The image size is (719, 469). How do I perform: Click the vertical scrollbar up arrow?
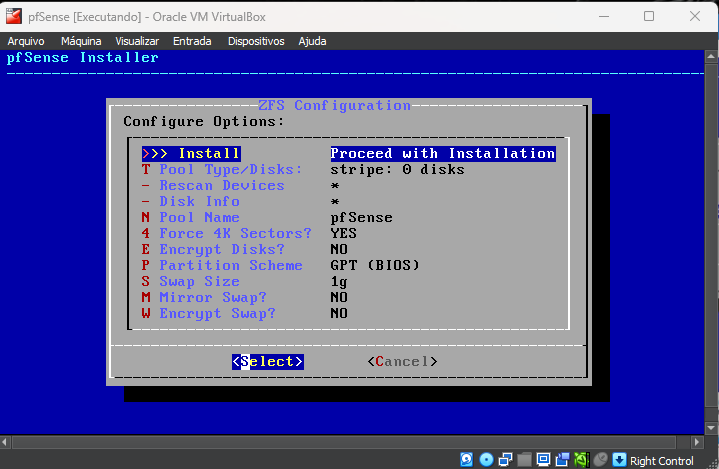pyautogui.click(x=711, y=57)
